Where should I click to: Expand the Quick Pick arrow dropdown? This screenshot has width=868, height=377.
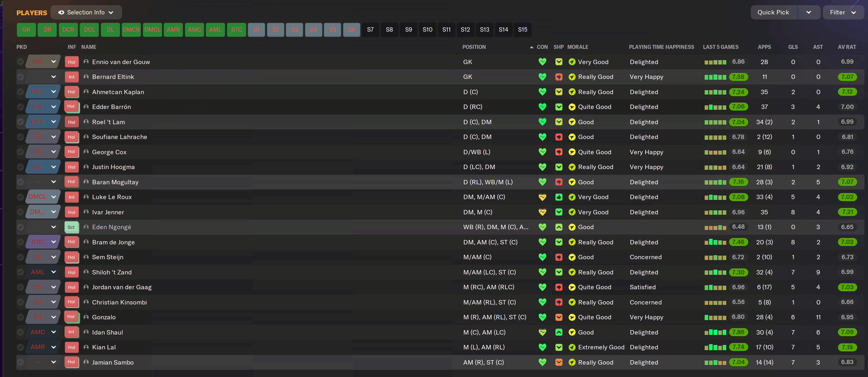pyautogui.click(x=809, y=13)
